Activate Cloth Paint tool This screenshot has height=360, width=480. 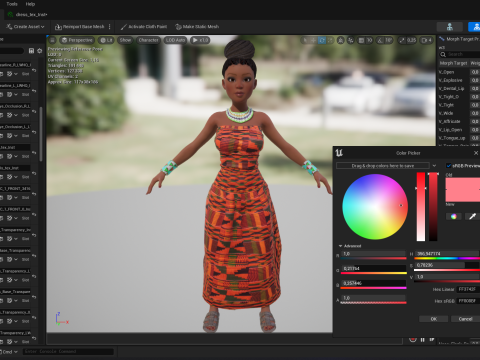(144, 27)
